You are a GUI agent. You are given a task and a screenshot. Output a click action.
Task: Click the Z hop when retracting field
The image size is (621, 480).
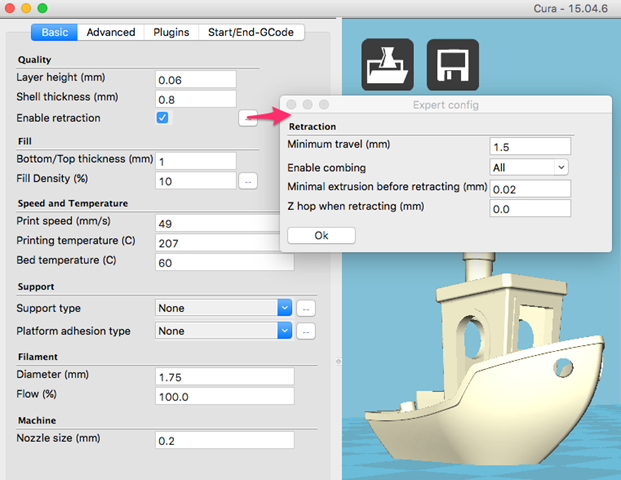530,209
